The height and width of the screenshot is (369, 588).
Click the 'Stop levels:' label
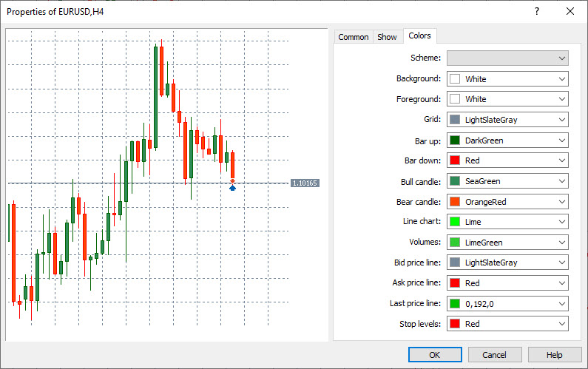point(420,324)
